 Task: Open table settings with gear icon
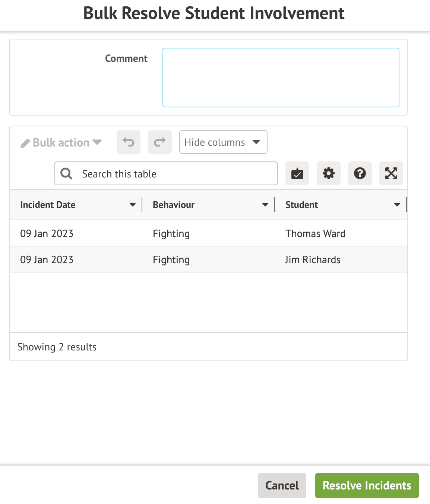328,173
